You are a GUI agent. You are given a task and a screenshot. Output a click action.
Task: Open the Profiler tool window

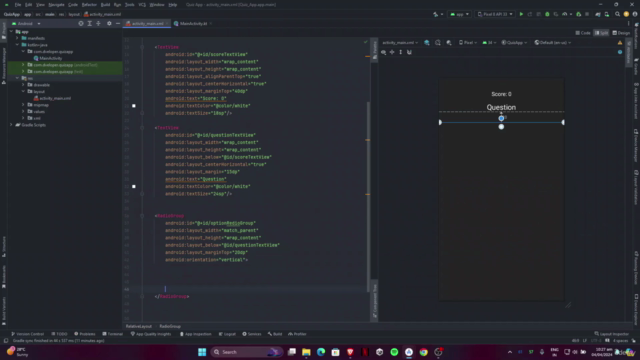coord(298,334)
